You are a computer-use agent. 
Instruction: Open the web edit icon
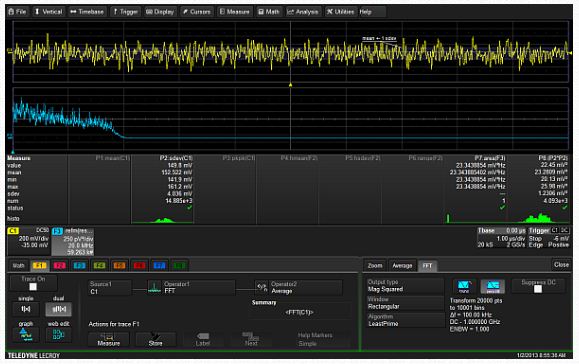coord(58,334)
